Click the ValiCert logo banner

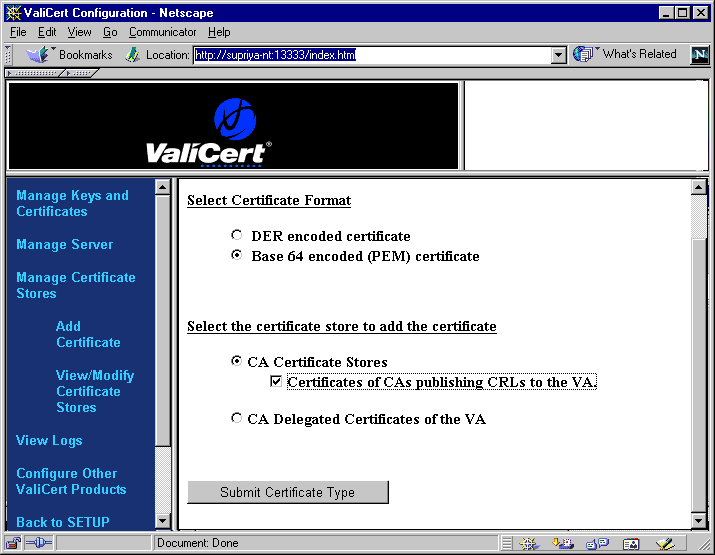click(233, 126)
